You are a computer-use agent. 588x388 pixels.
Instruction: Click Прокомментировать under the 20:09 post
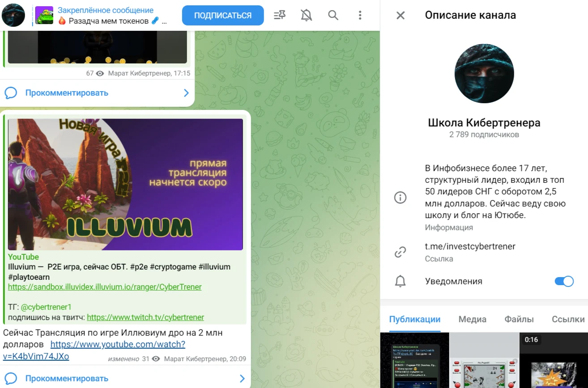(x=67, y=379)
